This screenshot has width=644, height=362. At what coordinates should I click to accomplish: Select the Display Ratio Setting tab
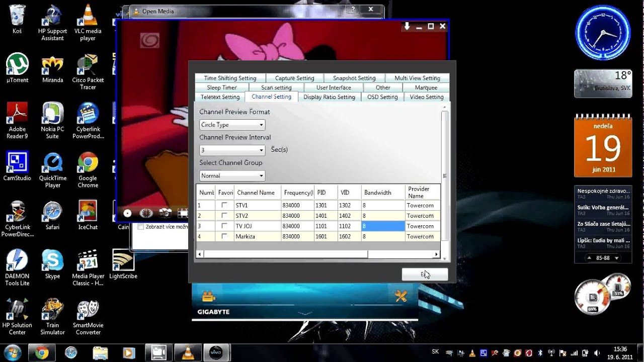(329, 97)
